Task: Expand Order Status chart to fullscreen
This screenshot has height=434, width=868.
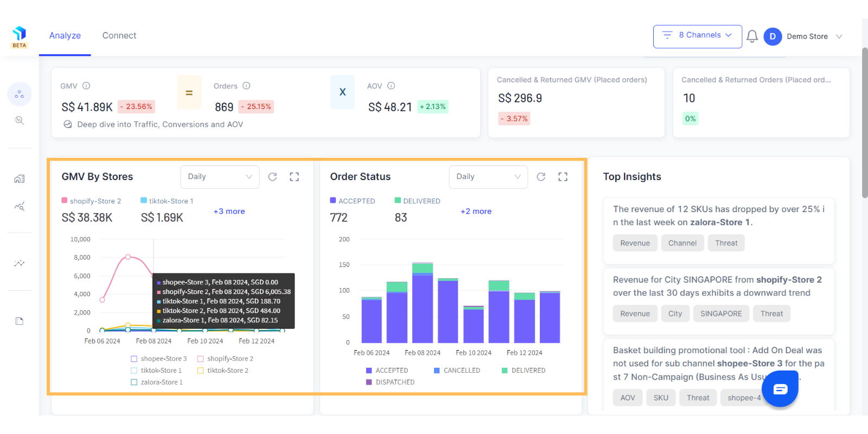Action: coord(563,177)
